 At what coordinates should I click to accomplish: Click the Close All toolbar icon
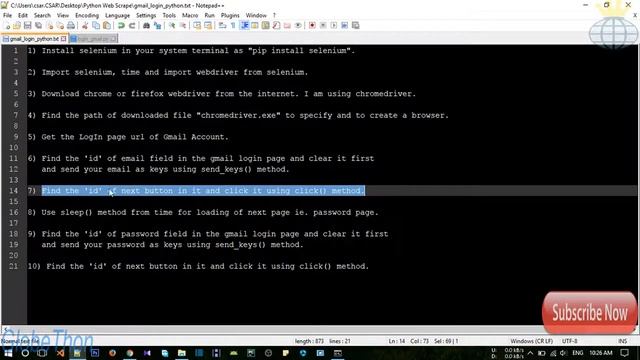coord(60,25)
